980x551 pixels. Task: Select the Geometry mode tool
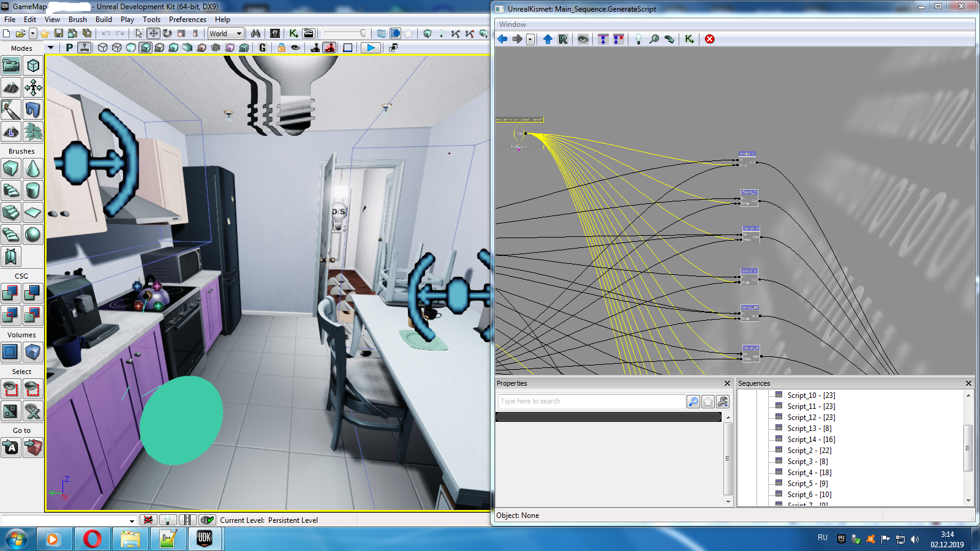[x=33, y=66]
